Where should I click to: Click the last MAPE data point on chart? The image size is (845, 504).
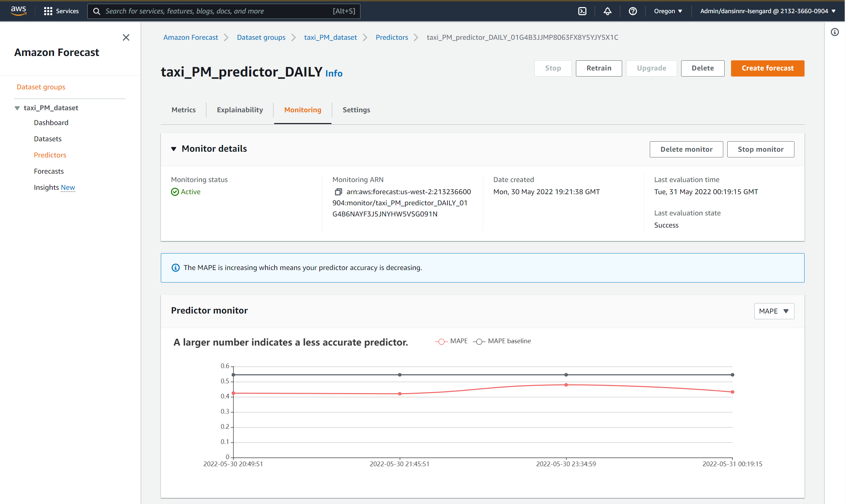732,392
